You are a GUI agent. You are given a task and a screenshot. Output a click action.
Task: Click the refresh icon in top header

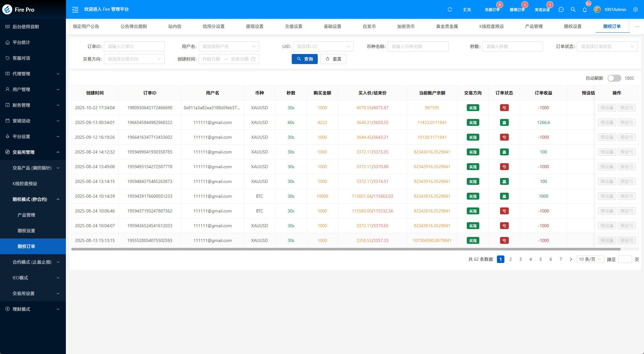click(x=450, y=10)
